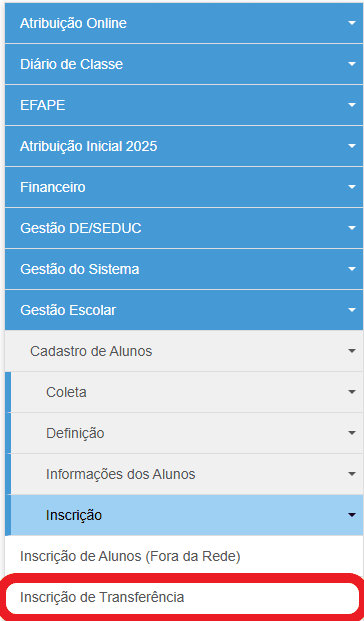Viewport: 364px width, 621px height.
Task: Collapse the highlighted Inscrição item
Action: (187, 515)
